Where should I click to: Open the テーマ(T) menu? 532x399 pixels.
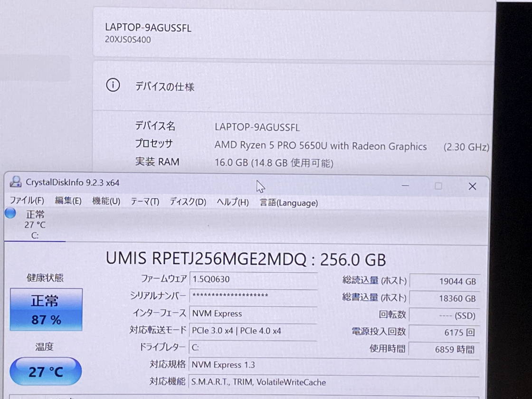coord(145,202)
